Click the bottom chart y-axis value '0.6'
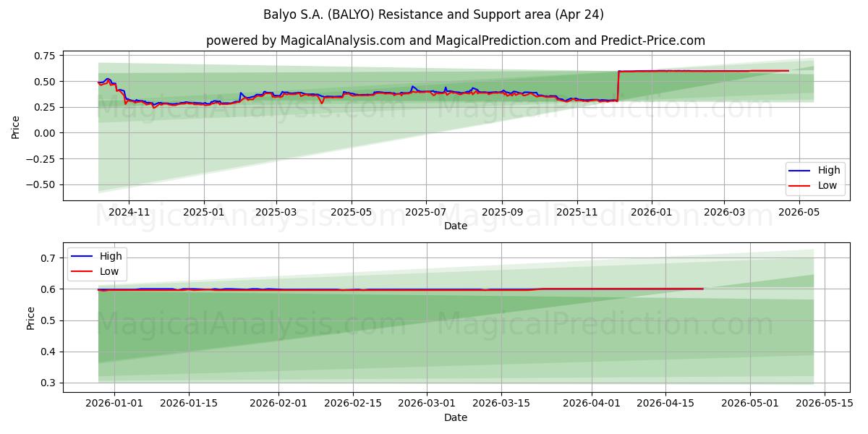Viewport: 868px width, 434px height. [48, 289]
